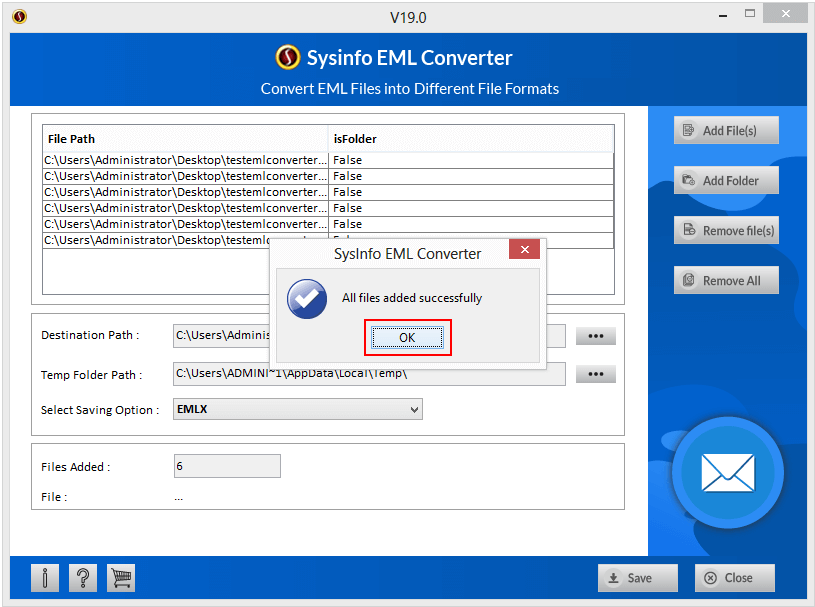Browse for the Temp Folder Path

(x=595, y=375)
